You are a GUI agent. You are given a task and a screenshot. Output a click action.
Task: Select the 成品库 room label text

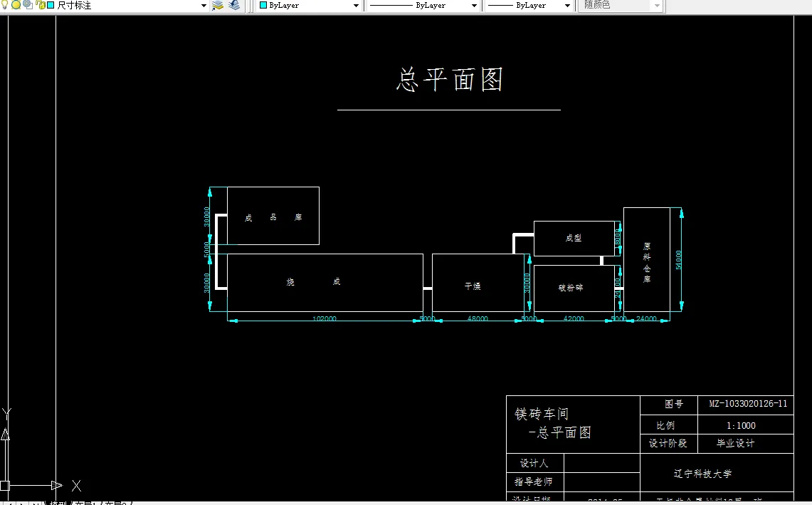(273, 218)
